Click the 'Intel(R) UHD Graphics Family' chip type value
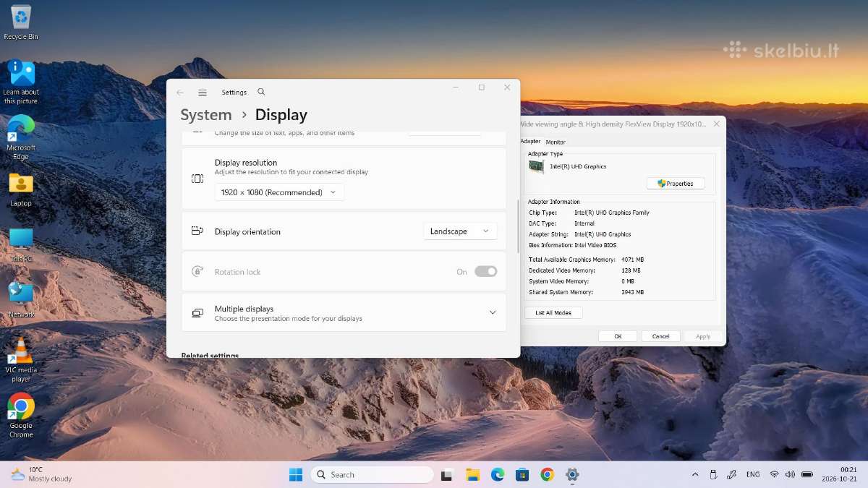 pos(612,213)
